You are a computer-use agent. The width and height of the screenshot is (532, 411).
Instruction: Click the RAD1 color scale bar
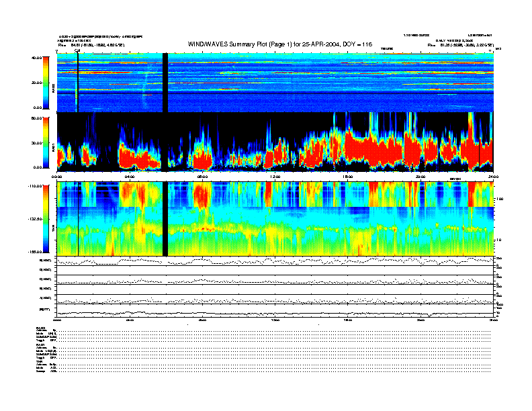(x=47, y=142)
